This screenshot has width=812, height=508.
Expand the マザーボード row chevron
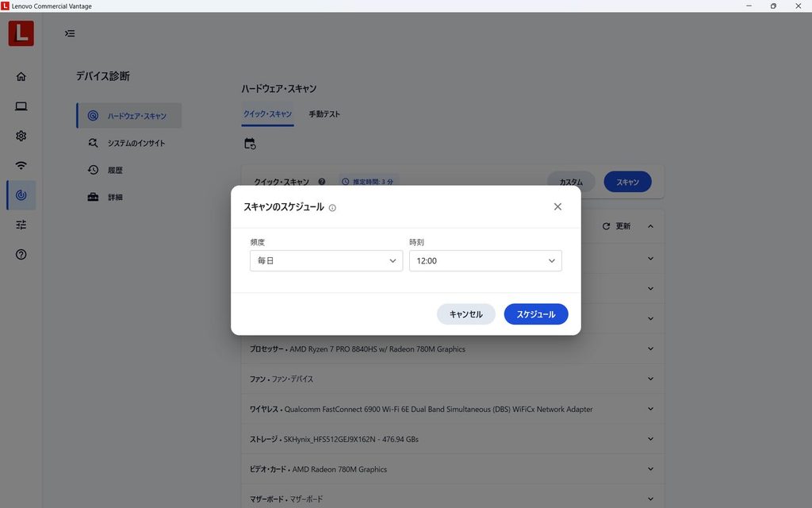650,499
